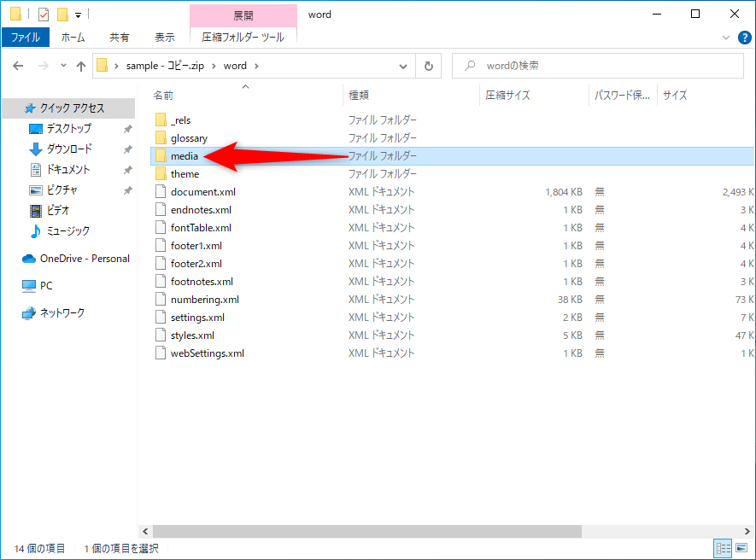
Task: Click the horizontal scrollbar left arrow
Action: [145, 531]
